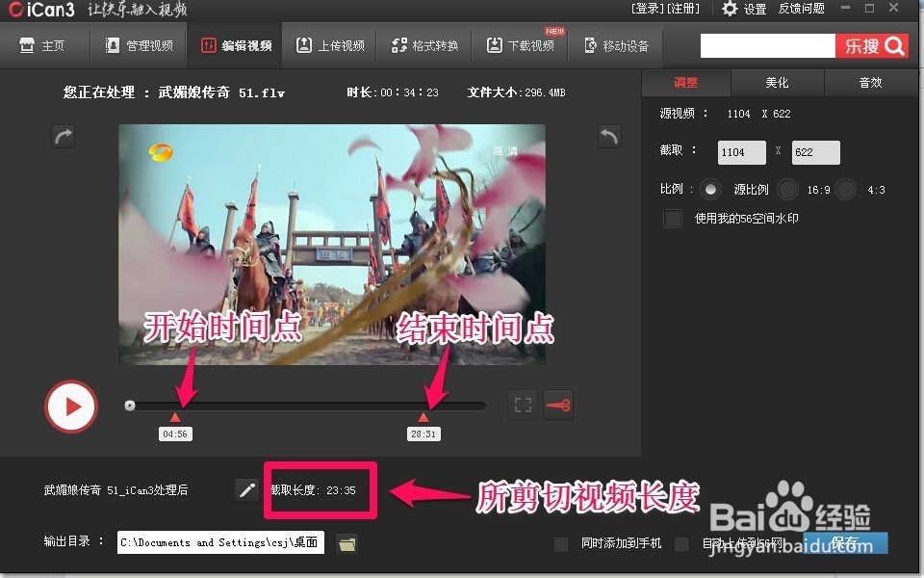This screenshot has height=578, width=924.
Task: Select the 4:3 ratio radio button
Action: (846, 190)
